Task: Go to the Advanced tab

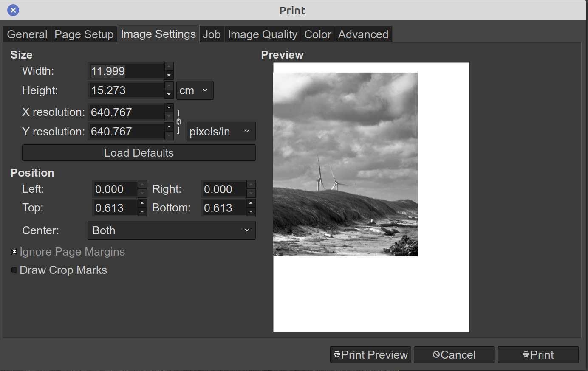Action: click(363, 34)
